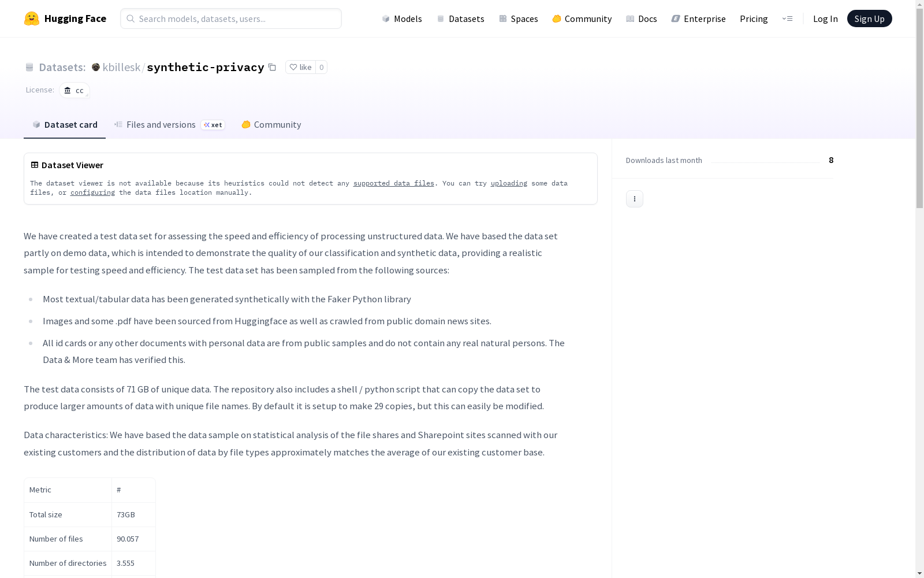The image size is (924, 578).
Task: Like the dataset with the heart button
Action: (x=300, y=67)
